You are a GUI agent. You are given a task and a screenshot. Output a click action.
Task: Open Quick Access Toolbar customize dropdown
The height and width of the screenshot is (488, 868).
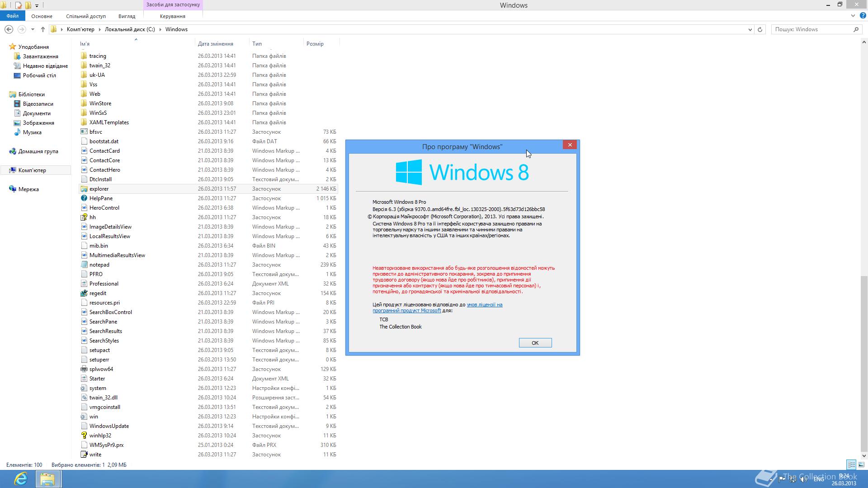click(37, 5)
